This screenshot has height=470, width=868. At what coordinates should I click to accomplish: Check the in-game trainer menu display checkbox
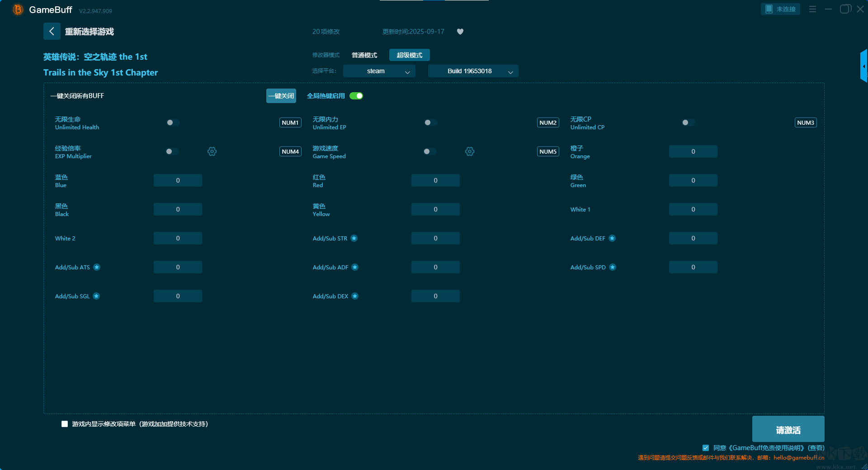[65, 424]
